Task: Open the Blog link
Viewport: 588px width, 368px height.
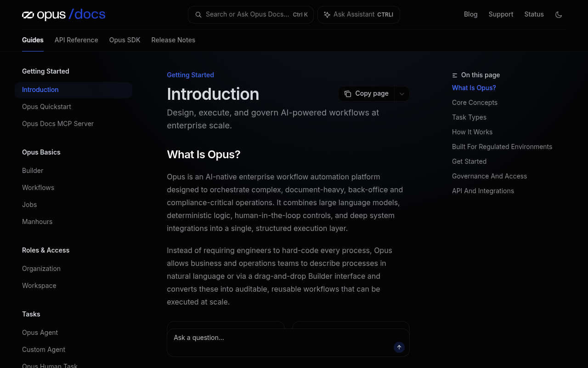Action: (x=471, y=14)
